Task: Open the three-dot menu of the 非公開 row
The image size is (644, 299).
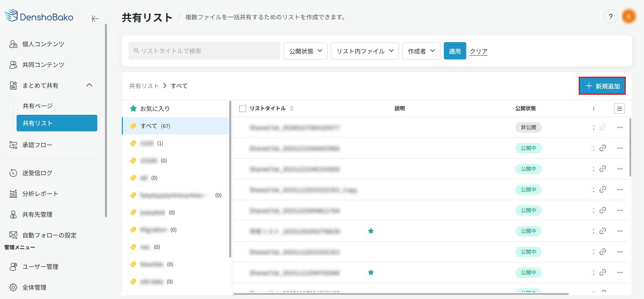Action: point(620,127)
